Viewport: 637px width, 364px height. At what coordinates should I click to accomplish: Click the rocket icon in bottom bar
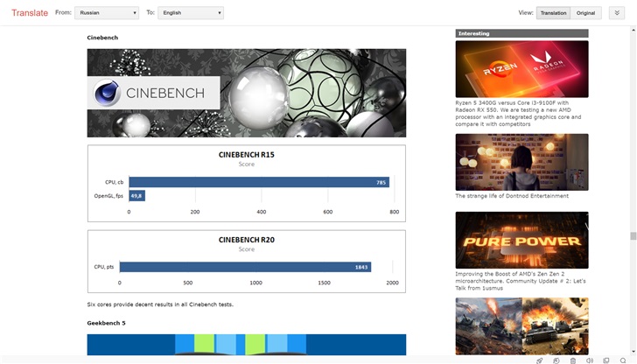coord(540,360)
